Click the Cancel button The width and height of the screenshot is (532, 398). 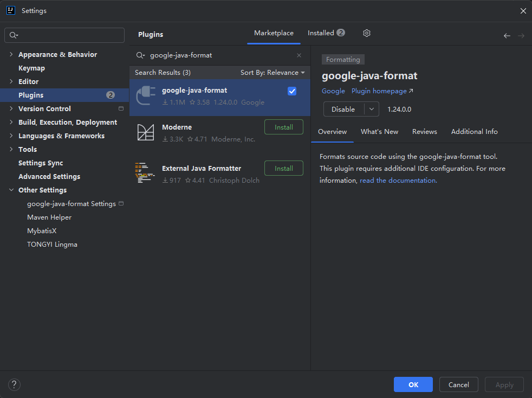(x=459, y=384)
